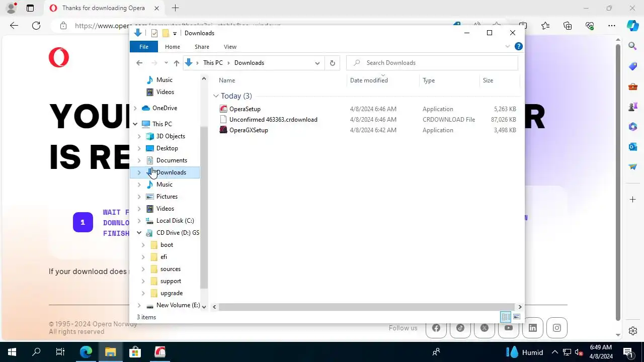Open the boot folder
This screenshot has width=644, height=362.
point(167,245)
